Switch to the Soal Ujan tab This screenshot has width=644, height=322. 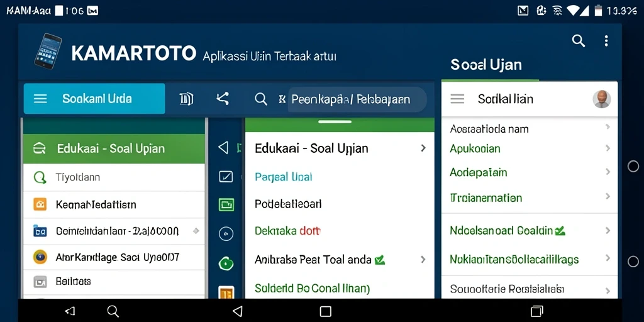click(x=486, y=65)
